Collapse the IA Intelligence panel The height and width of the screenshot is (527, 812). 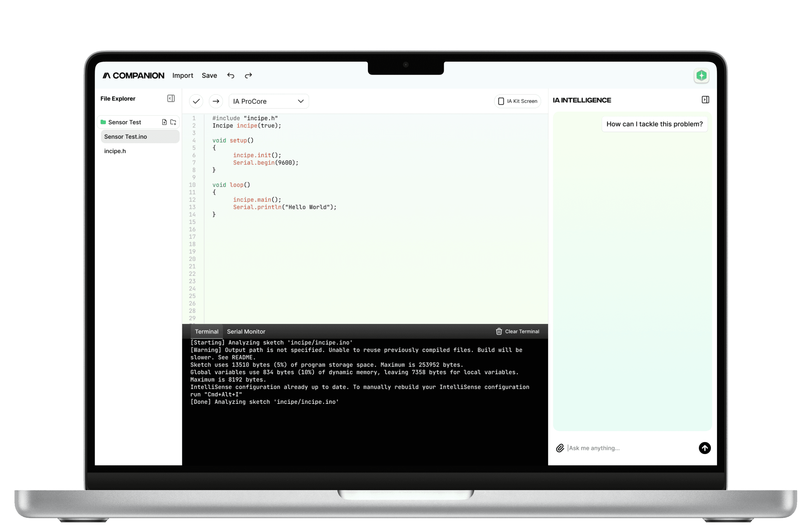click(705, 100)
